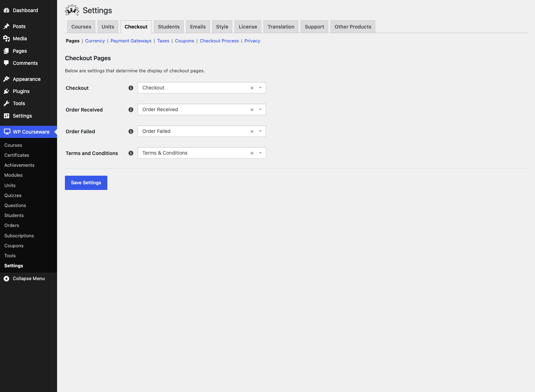Viewport: 535px width, 392px height.
Task: Open the Taxes sub-section link
Action: [x=163, y=41]
